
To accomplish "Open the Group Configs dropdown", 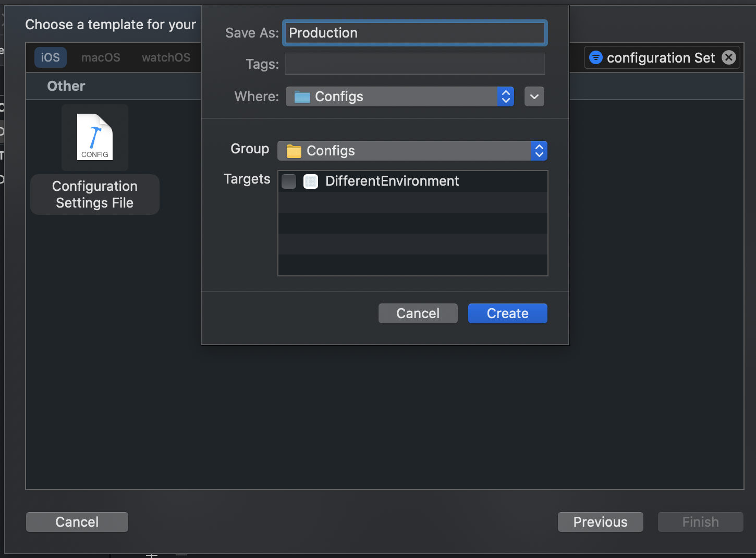I will pyautogui.click(x=412, y=151).
